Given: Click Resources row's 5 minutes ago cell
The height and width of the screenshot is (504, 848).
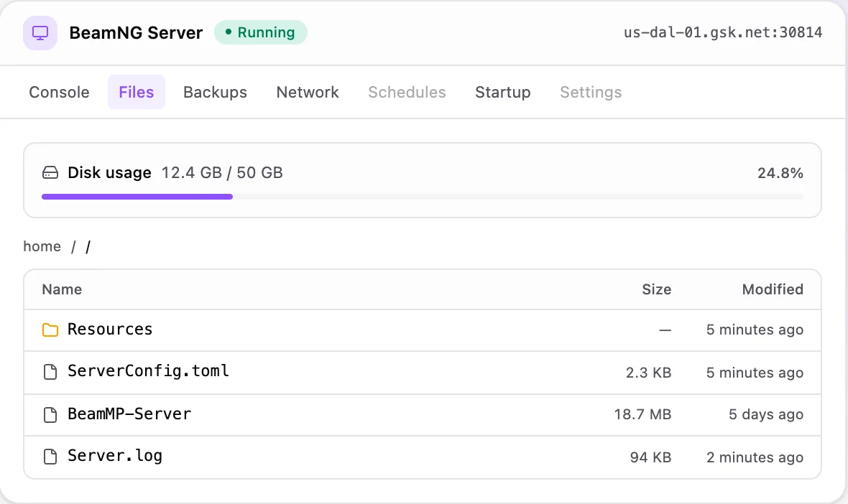Looking at the screenshot, I should [x=755, y=330].
